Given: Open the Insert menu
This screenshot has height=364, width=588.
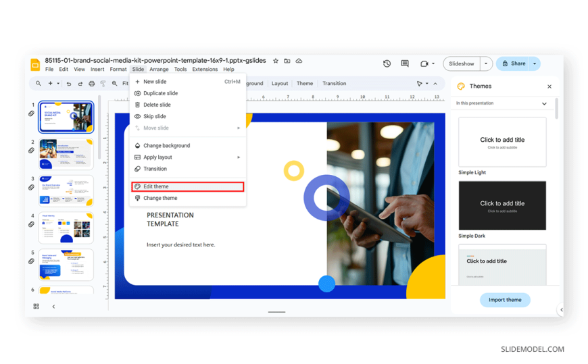Looking at the screenshot, I should [97, 70].
